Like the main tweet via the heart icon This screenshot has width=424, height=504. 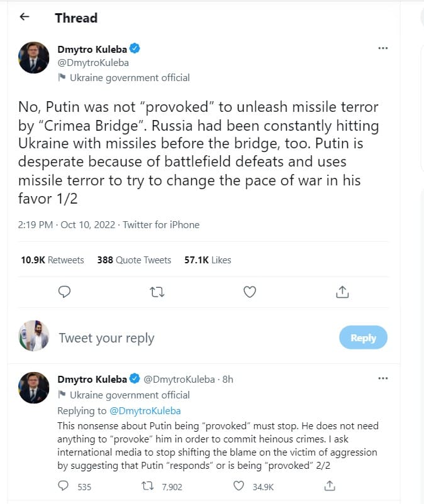coord(249,292)
